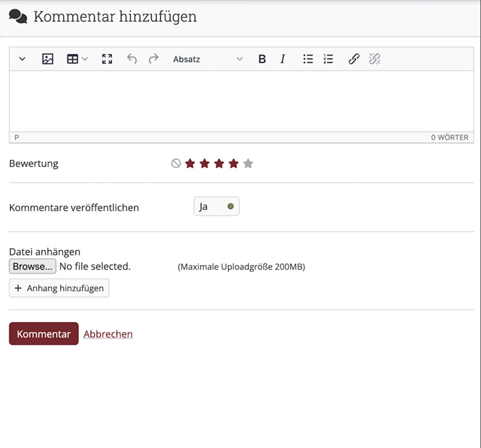Click the insert image icon
This screenshot has height=448, width=481.
pos(48,59)
